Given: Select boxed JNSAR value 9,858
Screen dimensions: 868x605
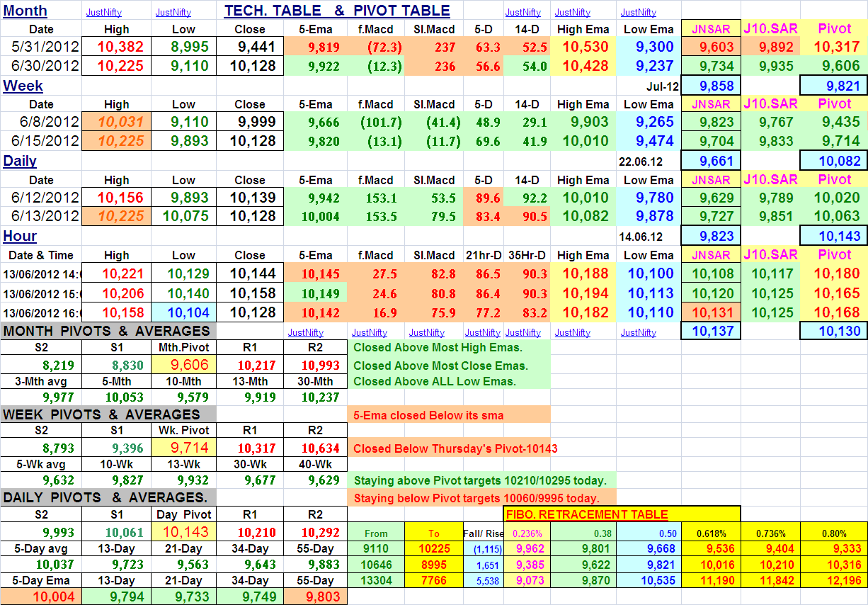Looking at the screenshot, I should click(x=711, y=86).
